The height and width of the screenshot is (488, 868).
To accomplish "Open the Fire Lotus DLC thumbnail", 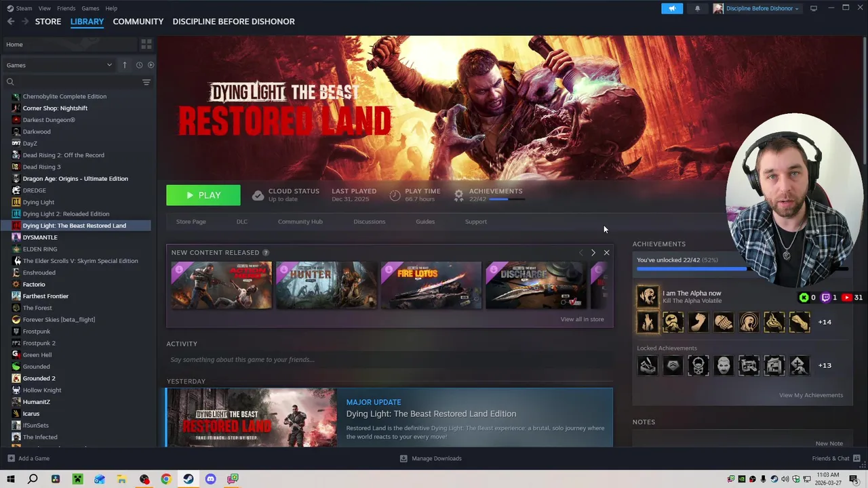I will (x=431, y=285).
